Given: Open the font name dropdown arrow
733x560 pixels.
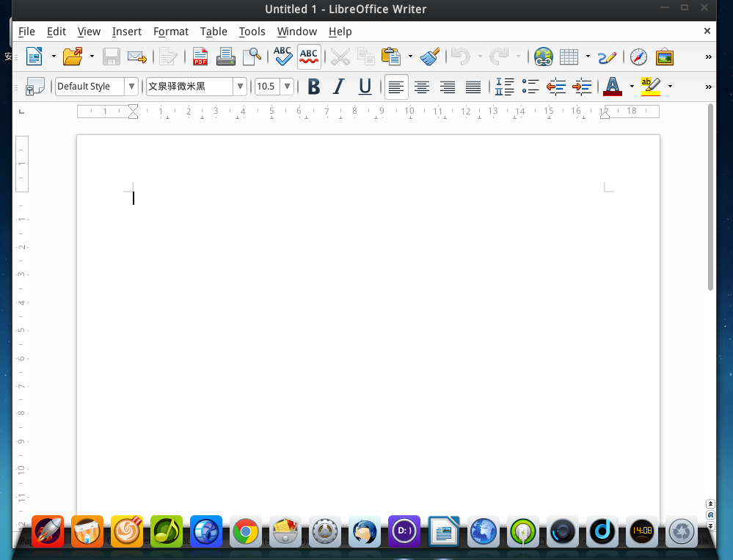Looking at the screenshot, I should (x=240, y=87).
